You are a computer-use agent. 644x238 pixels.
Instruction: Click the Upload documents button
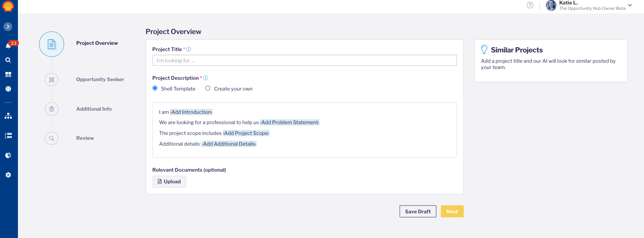tap(169, 182)
